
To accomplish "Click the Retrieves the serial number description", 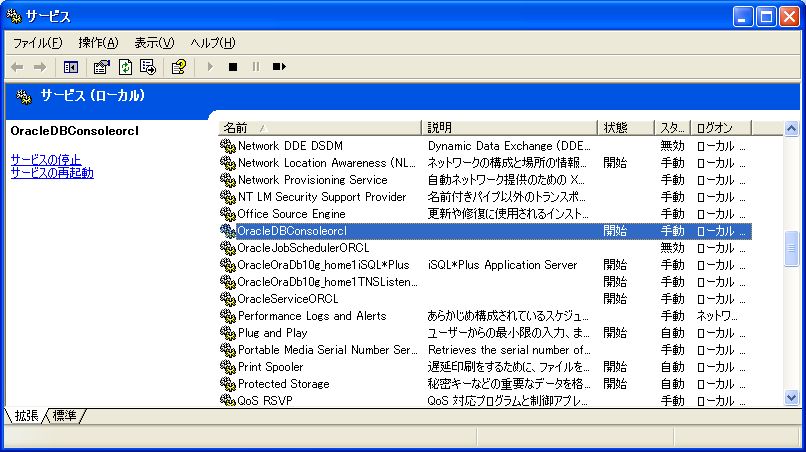I will pos(509,350).
